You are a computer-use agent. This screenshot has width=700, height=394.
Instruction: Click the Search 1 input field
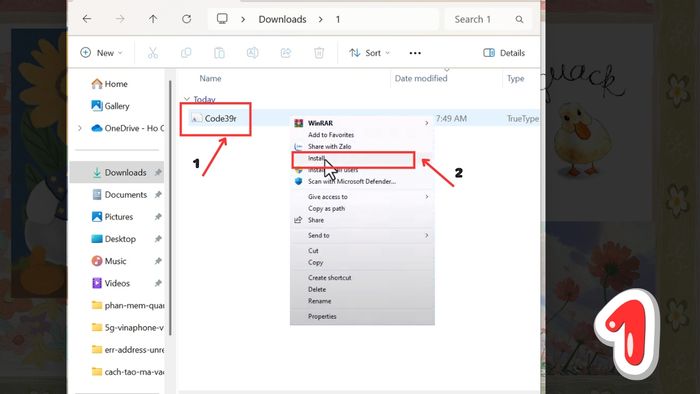(488, 19)
